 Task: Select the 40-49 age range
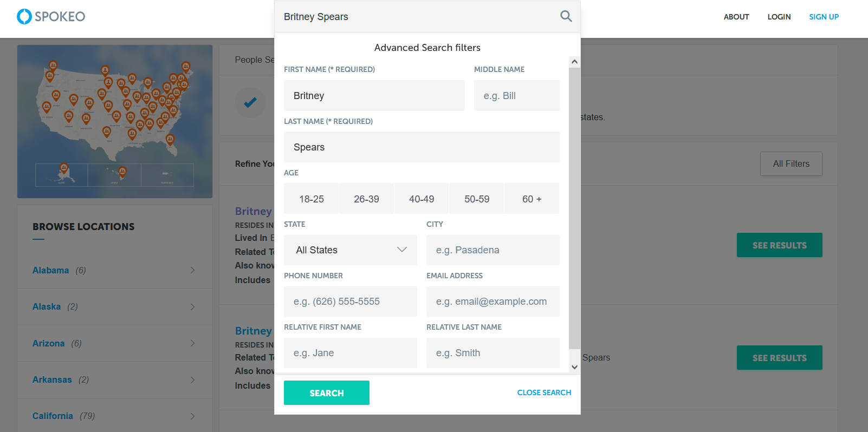pos(422,199)
